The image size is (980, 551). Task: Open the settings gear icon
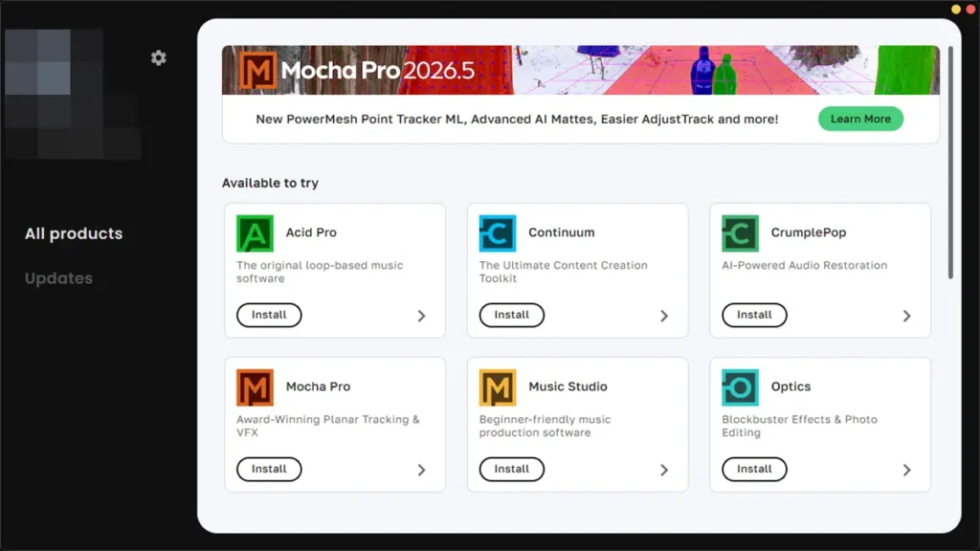pos(159,58)
